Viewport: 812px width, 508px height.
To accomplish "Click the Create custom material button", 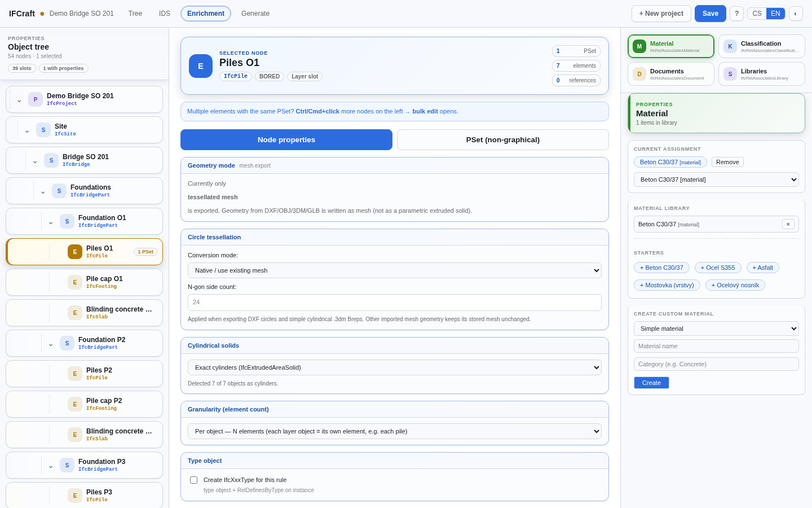I will point(651,383).
